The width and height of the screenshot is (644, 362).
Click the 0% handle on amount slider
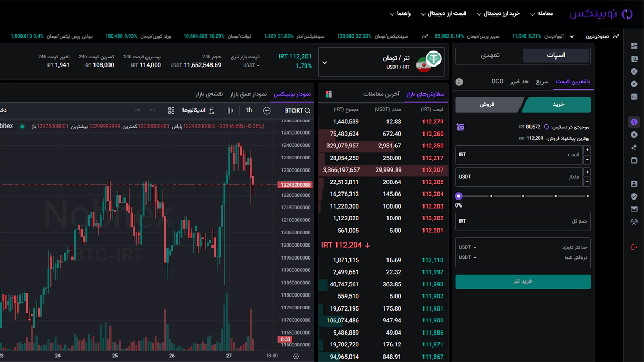tap(458, 196)
